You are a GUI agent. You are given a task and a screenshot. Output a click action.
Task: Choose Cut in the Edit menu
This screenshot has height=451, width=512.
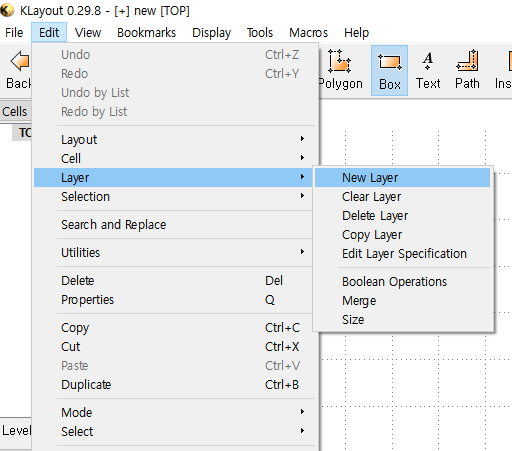tap(173, 346)
